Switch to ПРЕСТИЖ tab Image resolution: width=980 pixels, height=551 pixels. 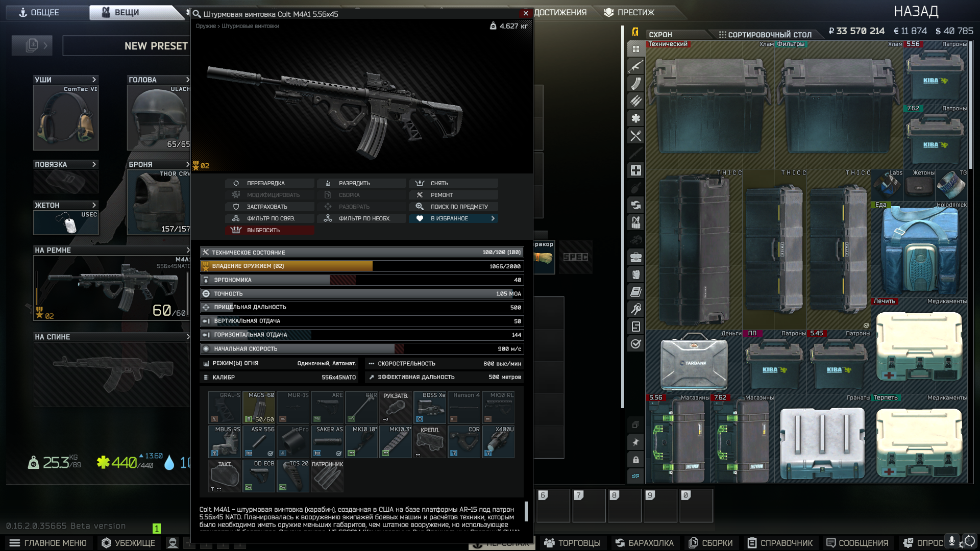click(636, 12)
